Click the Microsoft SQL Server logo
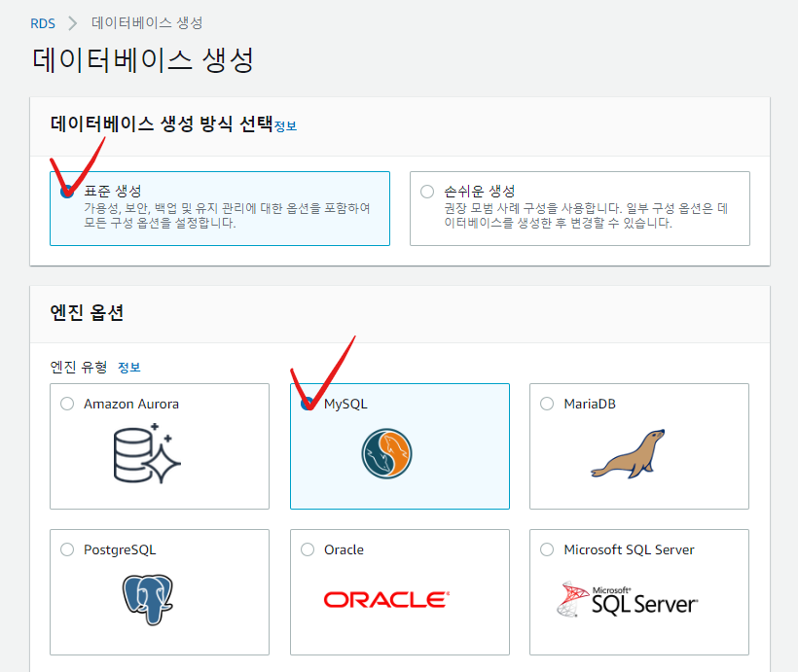798x672 pixels. tap(628, 599)
